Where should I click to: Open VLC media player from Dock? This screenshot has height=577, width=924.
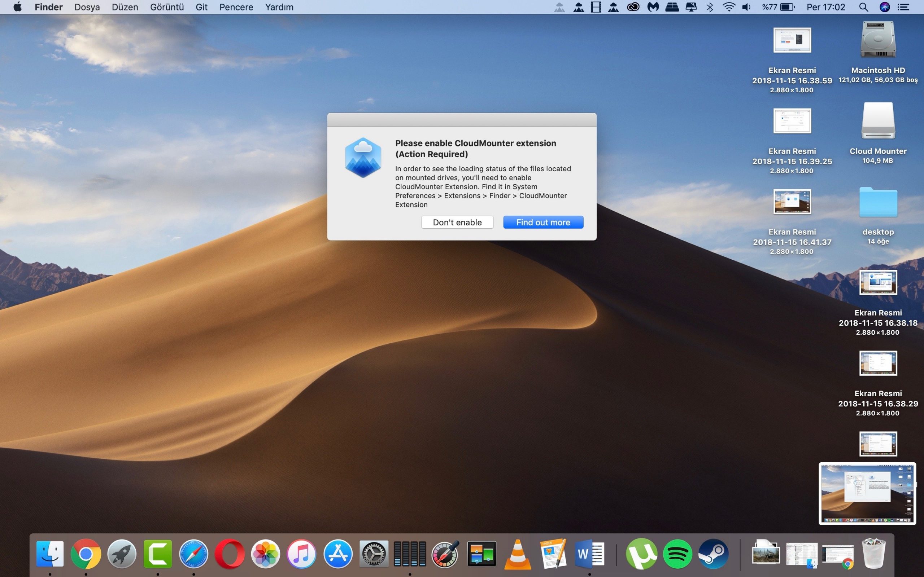click(517, 554)
